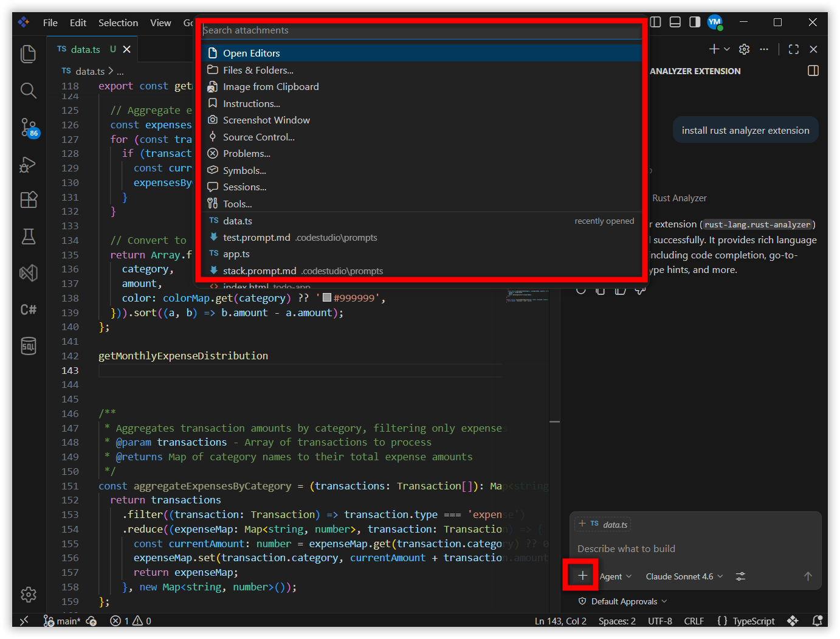Click the add context plus button in chat
The width and height of the screenshot is (840, 639).
(x=582, y=575)
